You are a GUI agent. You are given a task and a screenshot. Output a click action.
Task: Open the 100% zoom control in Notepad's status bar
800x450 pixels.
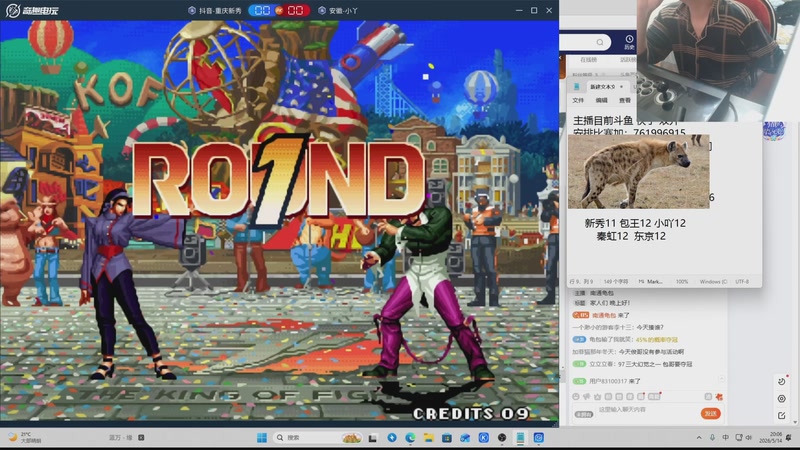coord(682,282)
